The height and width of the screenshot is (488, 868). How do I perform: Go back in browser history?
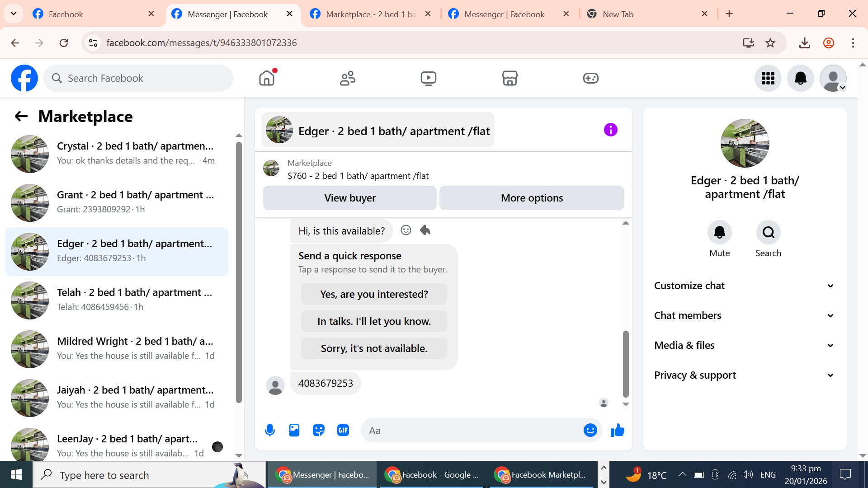[x=15, y=43]
